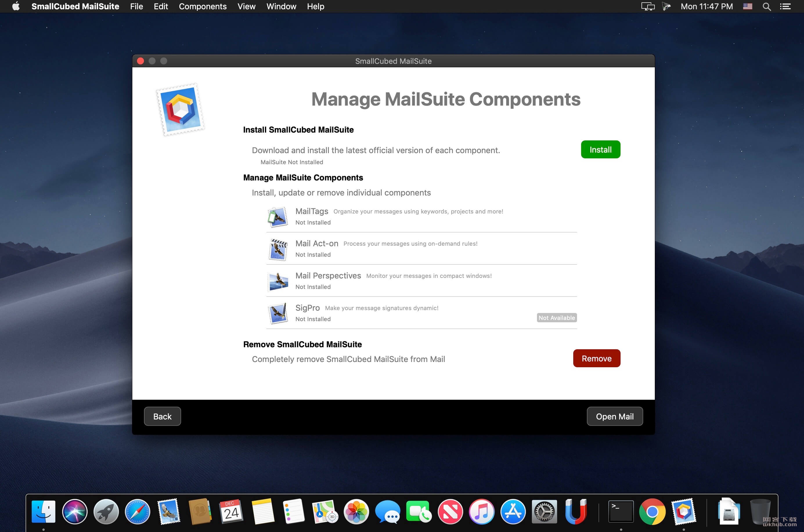Open the Components menu
The image size is (804, 532).
tap(203, 6)
